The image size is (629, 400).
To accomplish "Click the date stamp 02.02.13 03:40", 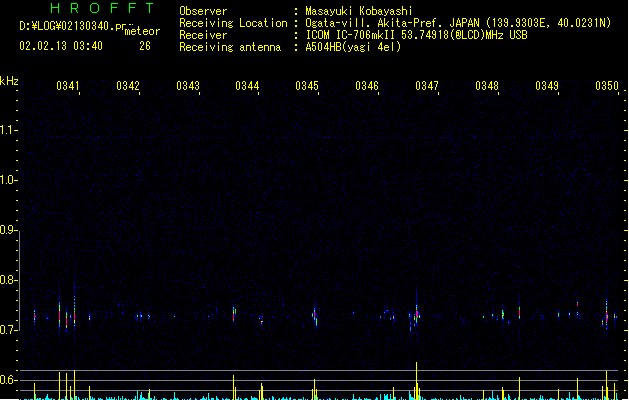I will point(61,46).
